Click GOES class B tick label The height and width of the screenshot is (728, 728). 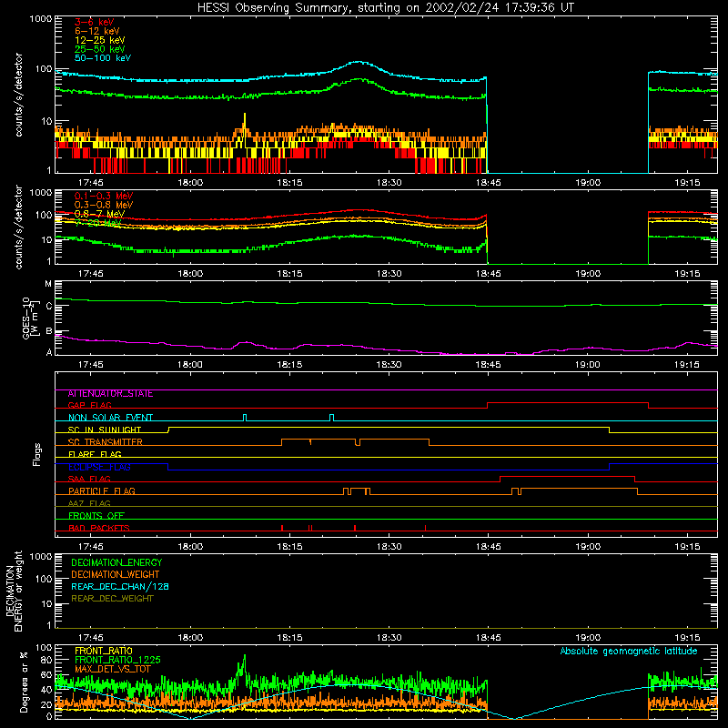pos(49,331)
